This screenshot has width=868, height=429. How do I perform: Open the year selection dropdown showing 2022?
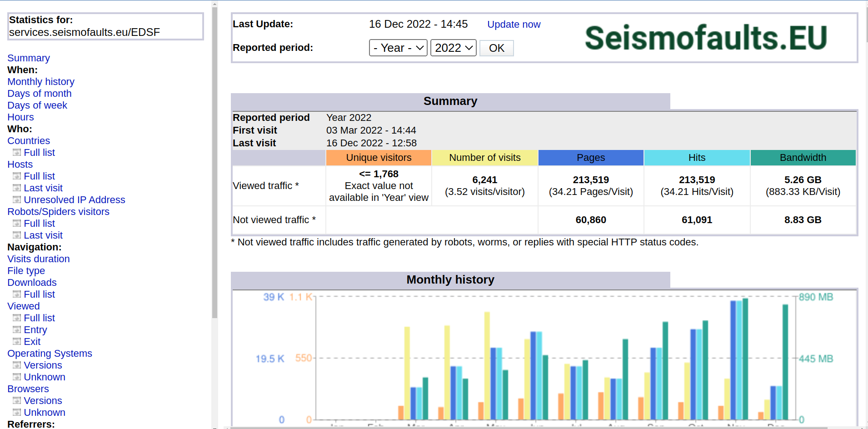453,48
